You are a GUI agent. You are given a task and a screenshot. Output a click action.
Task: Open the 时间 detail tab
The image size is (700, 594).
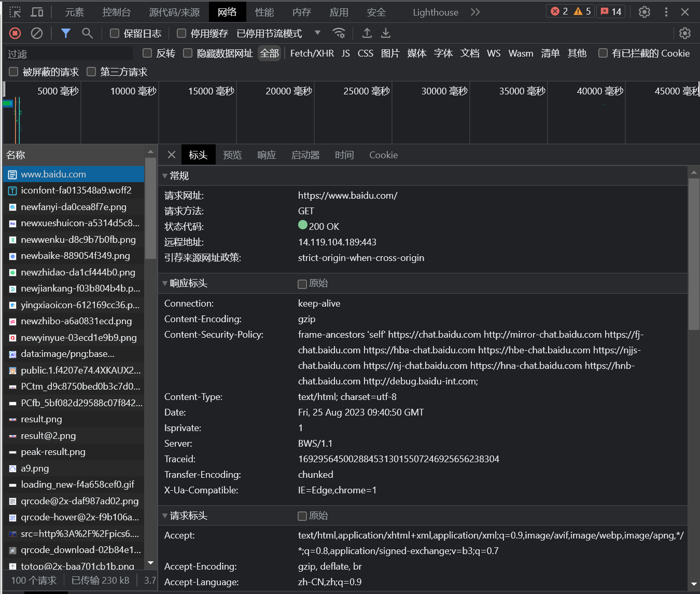click(344, 155)
